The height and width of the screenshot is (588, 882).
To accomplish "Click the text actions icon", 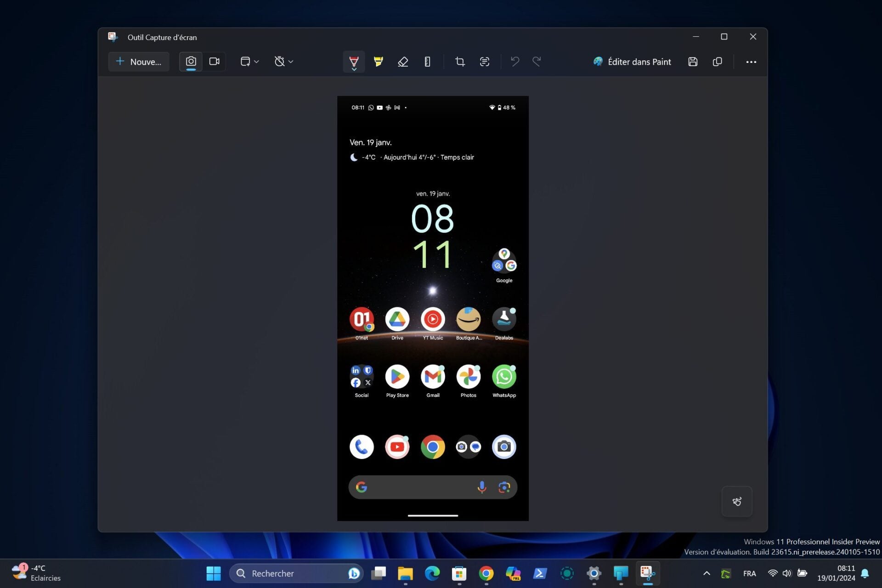I will [484, 62].
